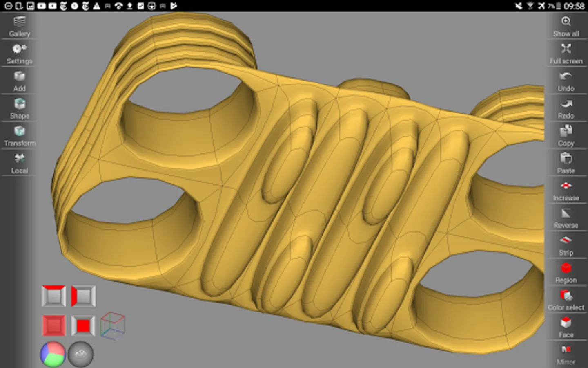
Task: Switch to Face selection mode
Action: (566, 328)
